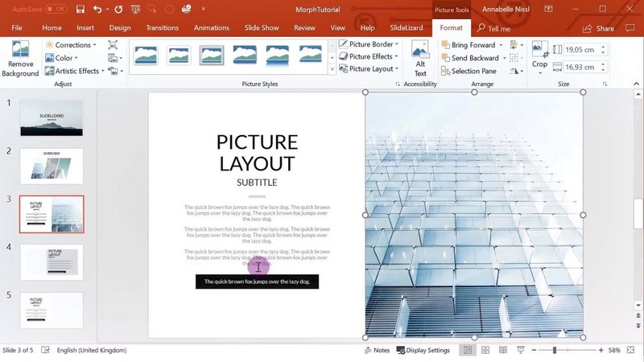This screenshot has width=644, height=362.
Task: Toggle the AutoSave switch
Action: (x=56, y=10)
